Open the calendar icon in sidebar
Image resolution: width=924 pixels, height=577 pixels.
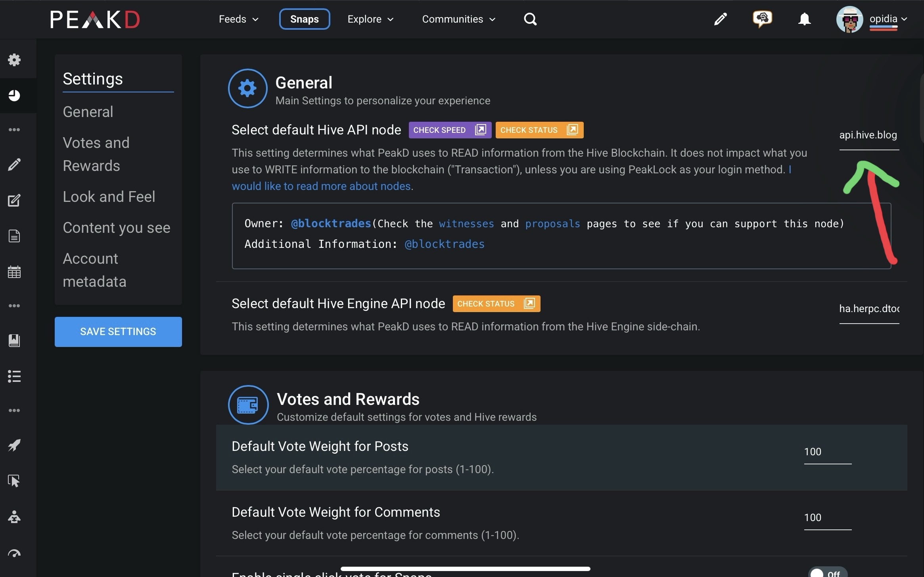(x=14, y=272)
